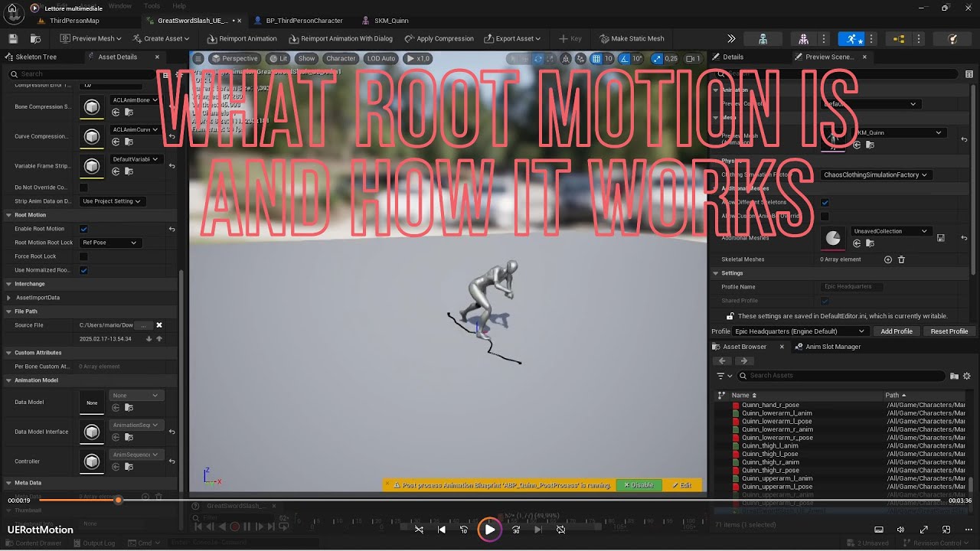980x551 pixels.
Task: Open the Strip Anim Data dropdown
Action: (x=111, y=201)
